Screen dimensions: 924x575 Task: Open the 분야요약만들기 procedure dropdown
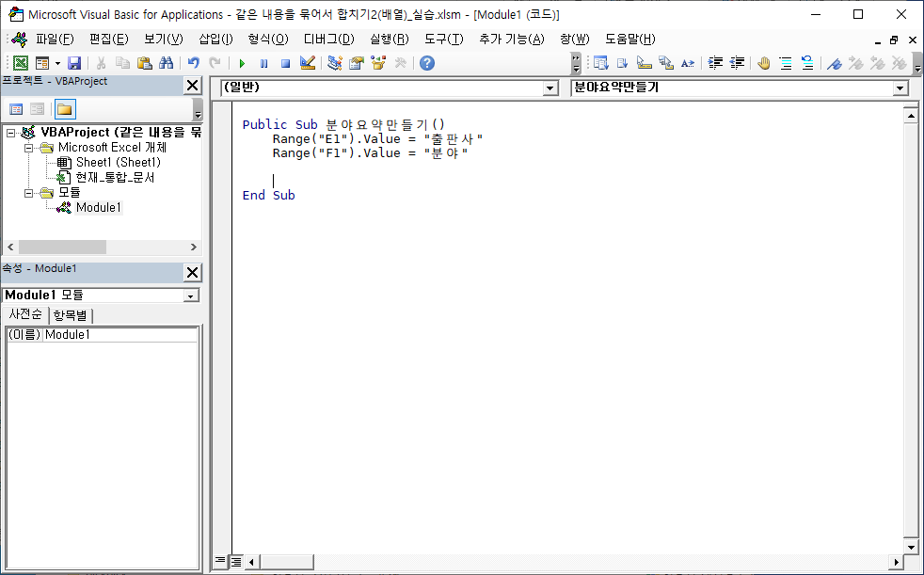(900, 88)
